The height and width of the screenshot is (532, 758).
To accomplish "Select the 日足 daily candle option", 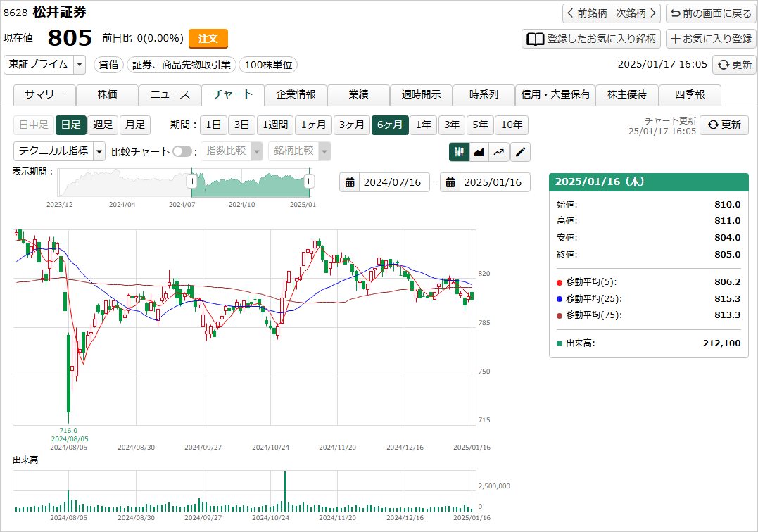I will pos(71,125).
